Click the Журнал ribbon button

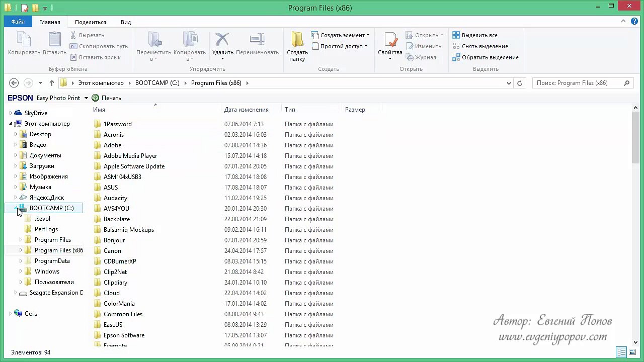[x=421, y=57]
